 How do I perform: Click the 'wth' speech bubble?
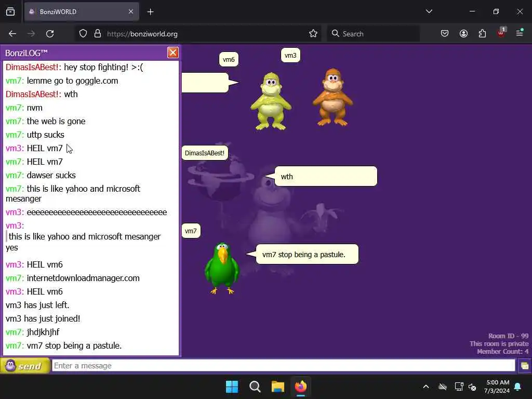click(326, 177)
